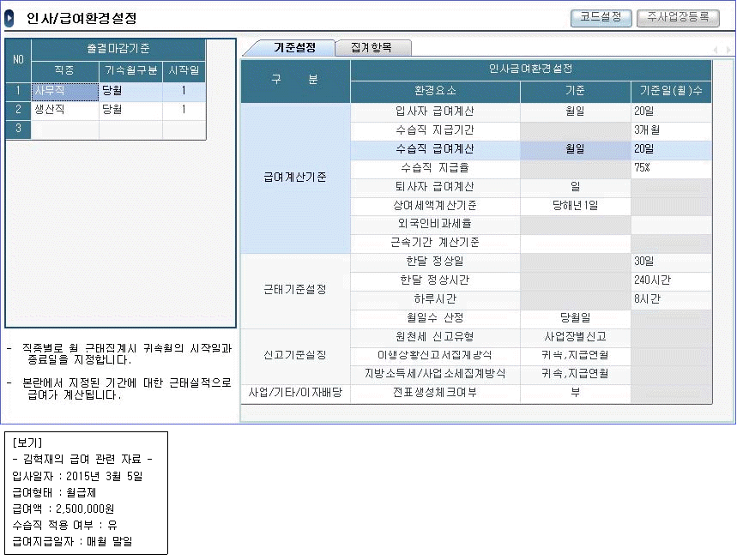Select empty row number 3 in 출결마감기준
737x560 pixels.
[18, 129]
